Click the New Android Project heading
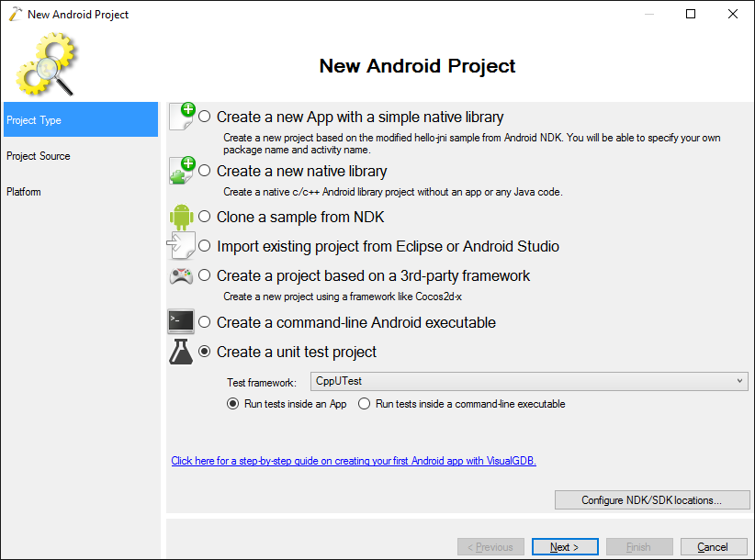This screenshot has width=755, height=560. click(x=417, y=66)
